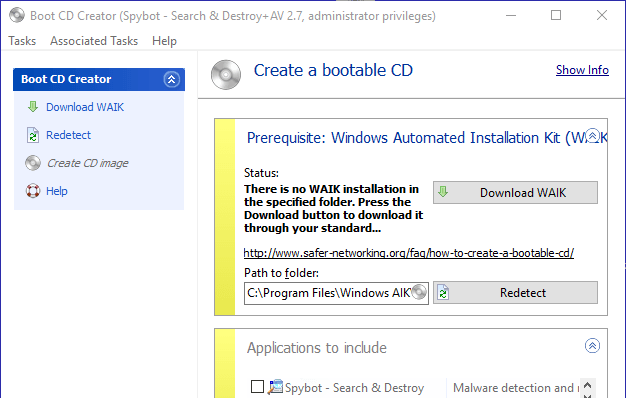Click the lifebuoy Help icon in sidebar
This screenshot has height=398, width=626.
pos(33,191)
